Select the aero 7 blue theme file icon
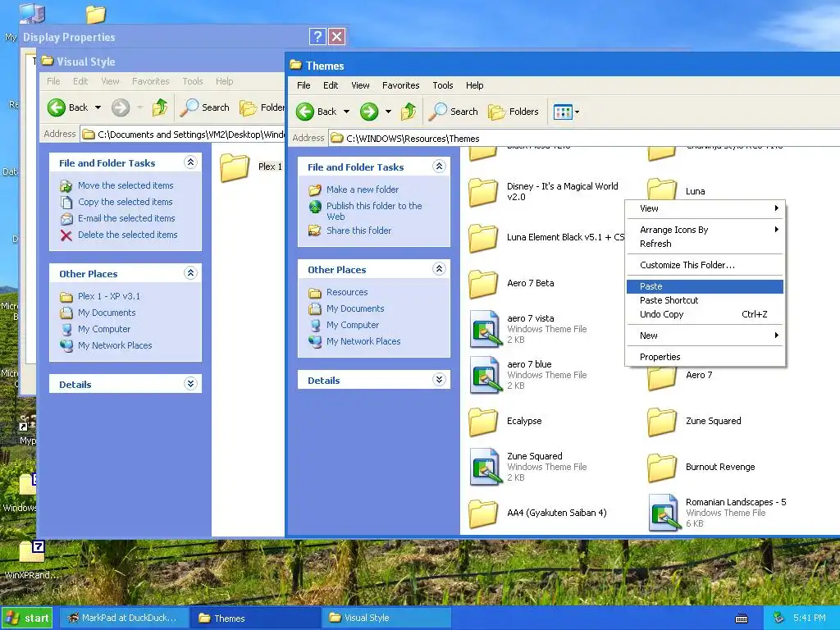 pos(486,375)
